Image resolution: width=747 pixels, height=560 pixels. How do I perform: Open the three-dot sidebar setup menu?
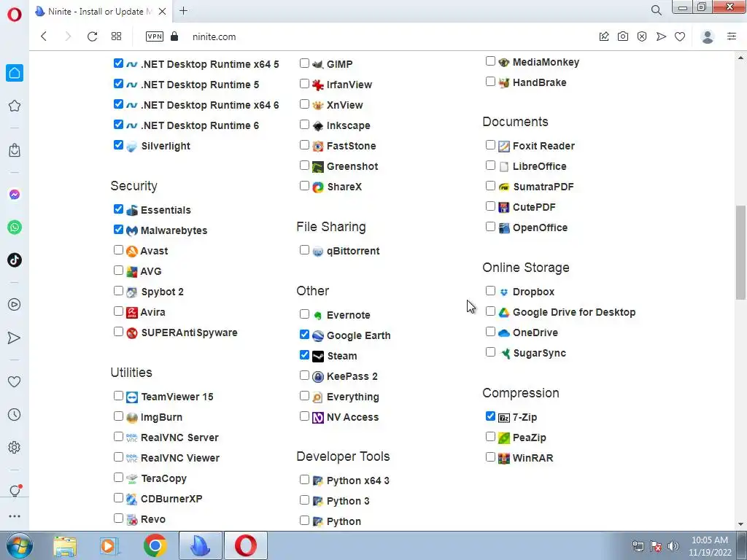(15, 516)
